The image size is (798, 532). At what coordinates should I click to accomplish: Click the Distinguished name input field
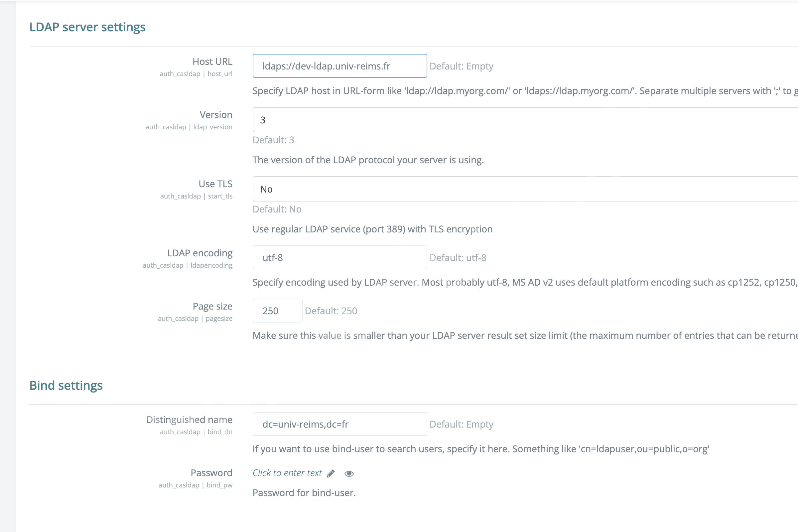click(x=339, y=424)
